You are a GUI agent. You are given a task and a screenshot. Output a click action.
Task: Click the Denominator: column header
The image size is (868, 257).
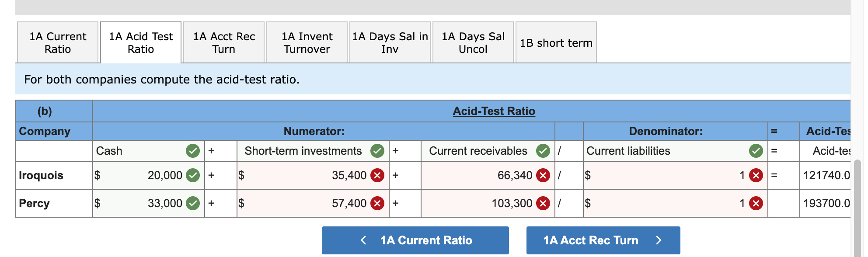[666, 131]
